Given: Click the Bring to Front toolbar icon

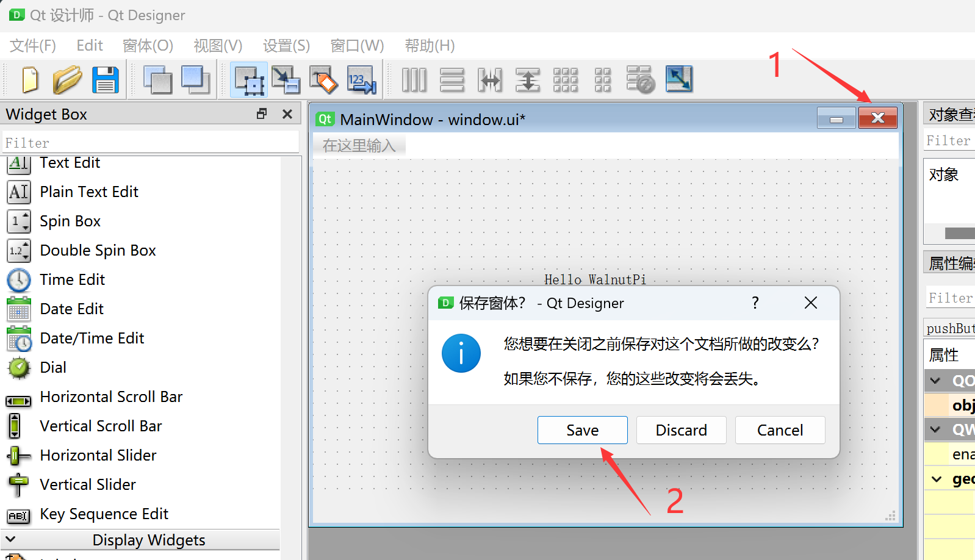Looking at the screenshot, I should point(196,80).
